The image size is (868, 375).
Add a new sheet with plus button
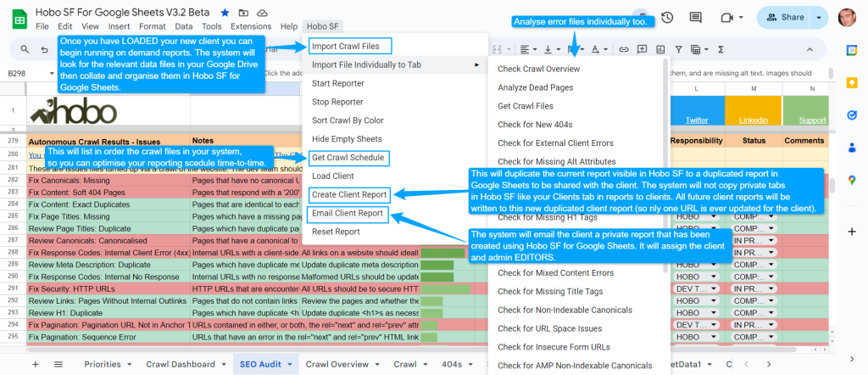click(x=36, y=364)
